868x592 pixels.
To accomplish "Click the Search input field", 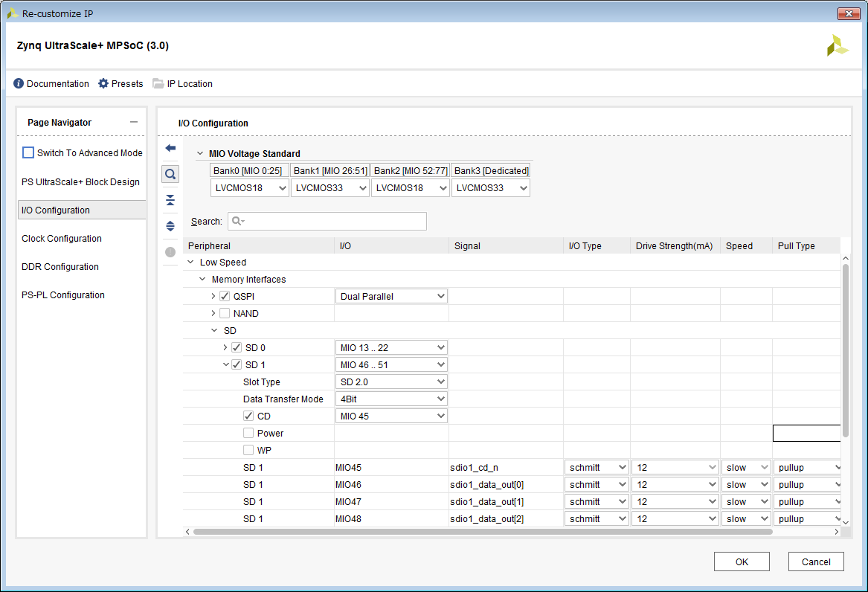I will click(327, 222).
